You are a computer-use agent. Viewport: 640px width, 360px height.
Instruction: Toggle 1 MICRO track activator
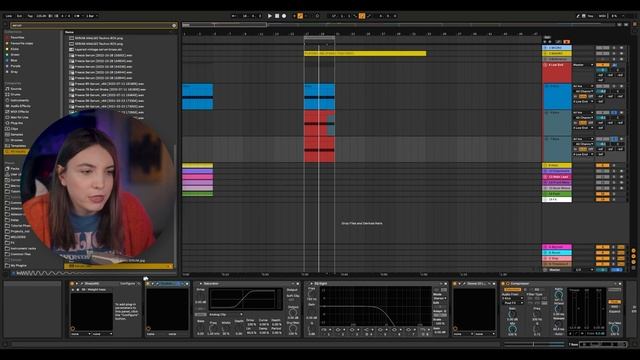(602, 48)
